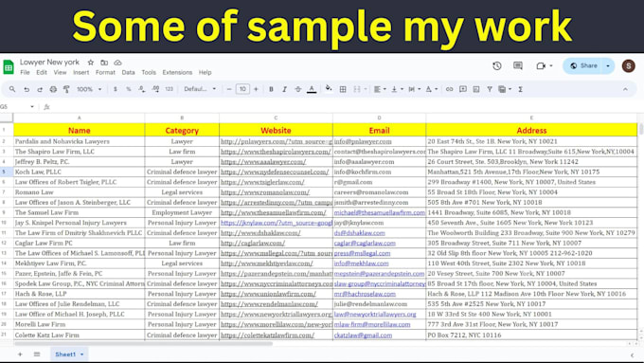Open the Data menu

pyautogui.click(x=128, y=72)
